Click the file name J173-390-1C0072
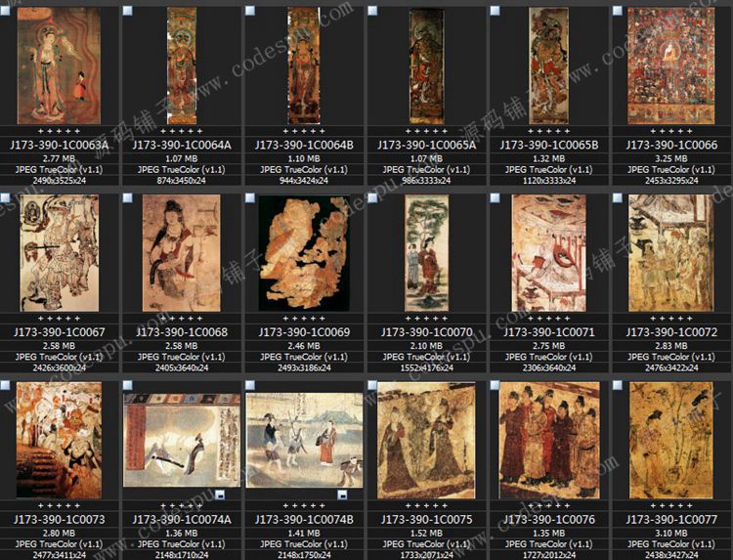 [671, 332]
